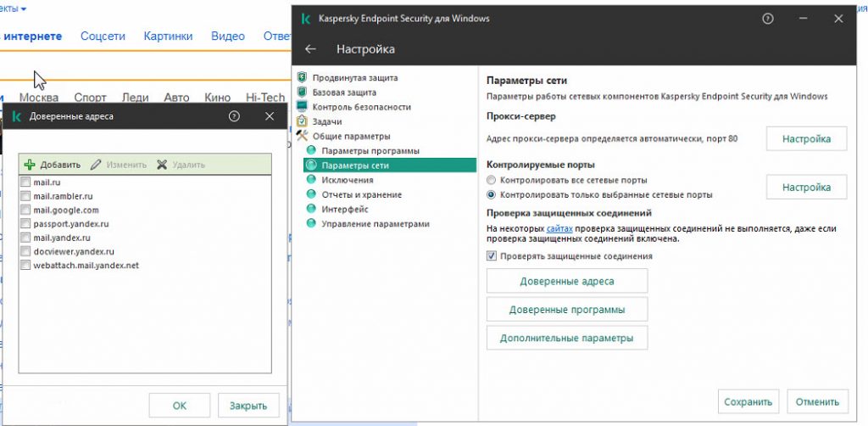Click the clipboard icon beside Задачи

coord(302,121)
